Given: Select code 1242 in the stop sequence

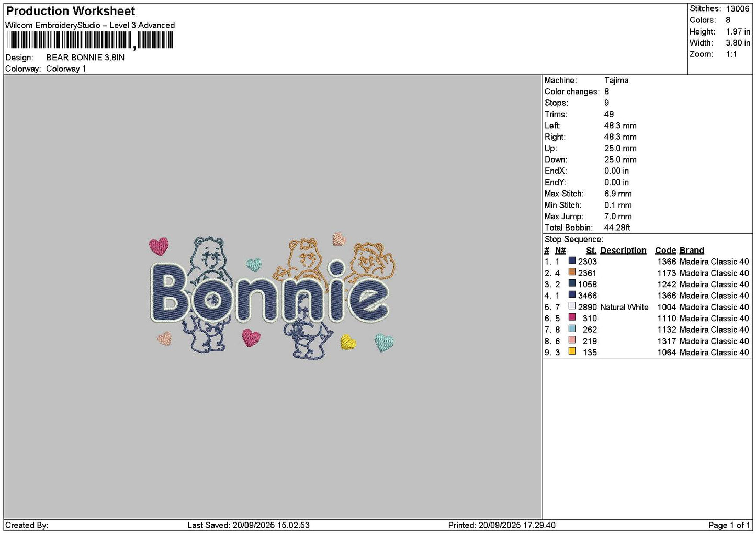Looking at the screenshot, I should click(x=667, y=285).
